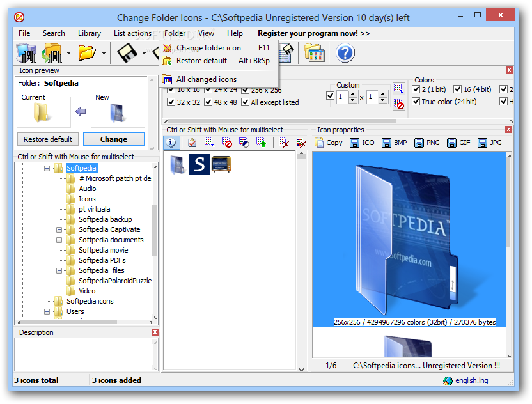Viewport: 532px width, 404px height.
Task: Click the open folder toolbar icon
Action: 87,53
